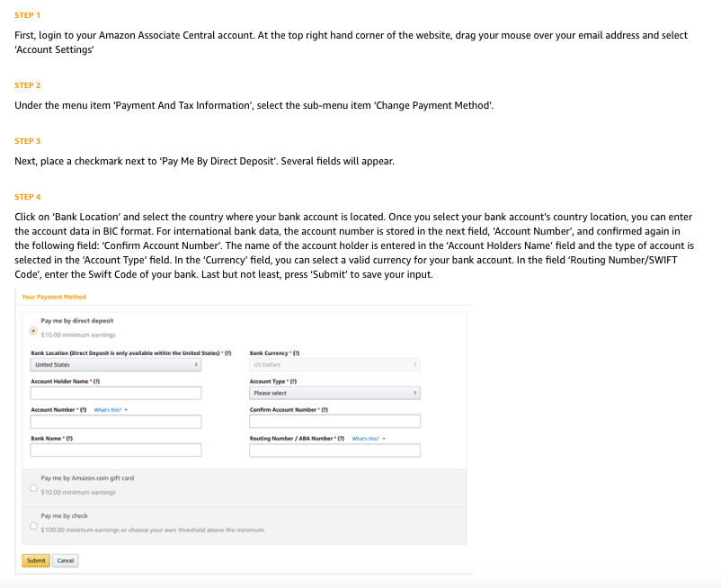Click the help (?) icon by Bank Location
The height and width of the screenshot is (588, 721).
point(228,353)
